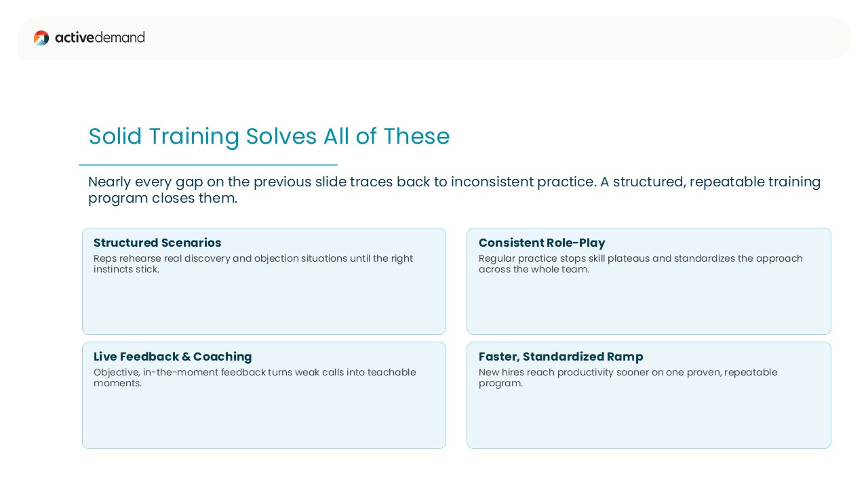Click the Consistent Role-Play card empty area
Screen dimensions: 868x488
click(x=649, y=305)
